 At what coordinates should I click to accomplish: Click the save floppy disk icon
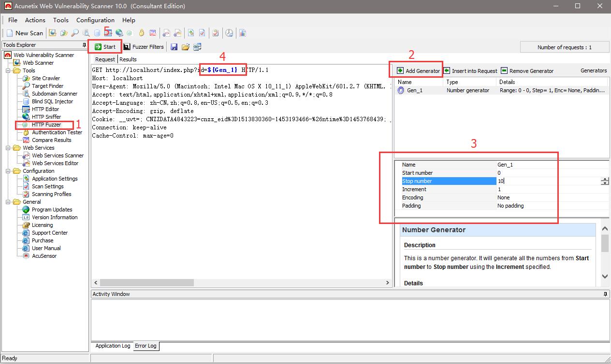174,47
